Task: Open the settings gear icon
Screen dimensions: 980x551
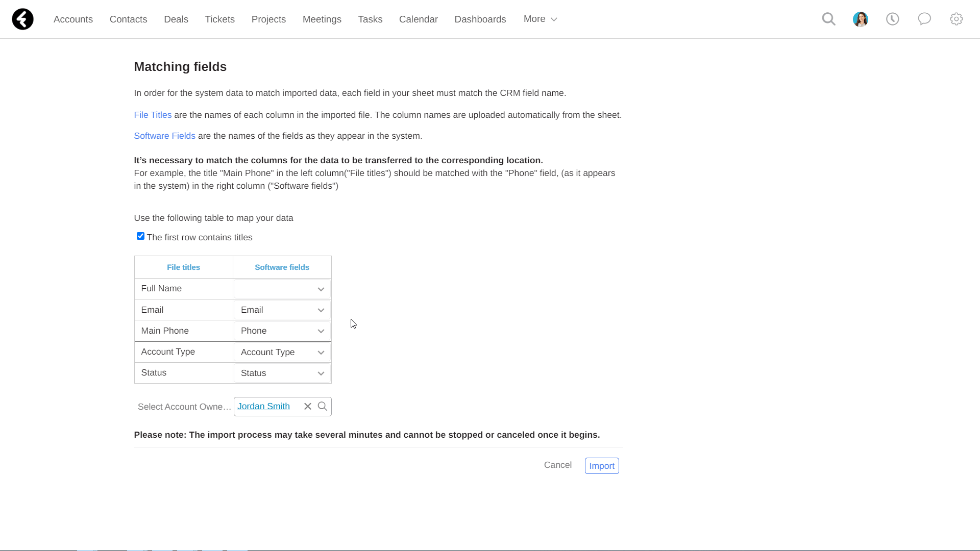Action: click(x=957, y=19)
